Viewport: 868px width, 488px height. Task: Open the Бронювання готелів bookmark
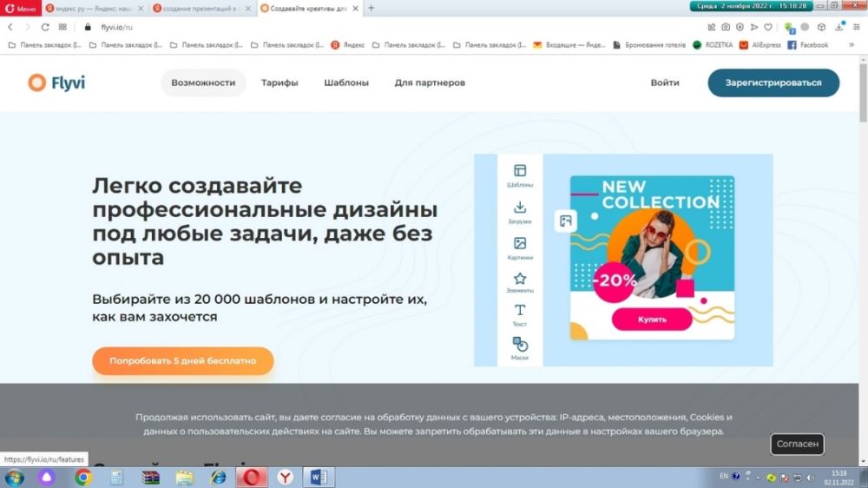648,45
